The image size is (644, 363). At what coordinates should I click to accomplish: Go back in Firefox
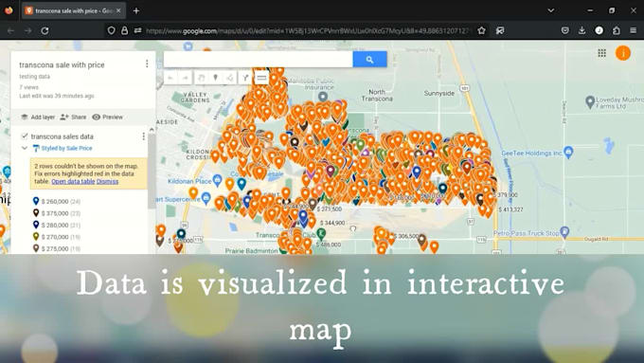10,30
